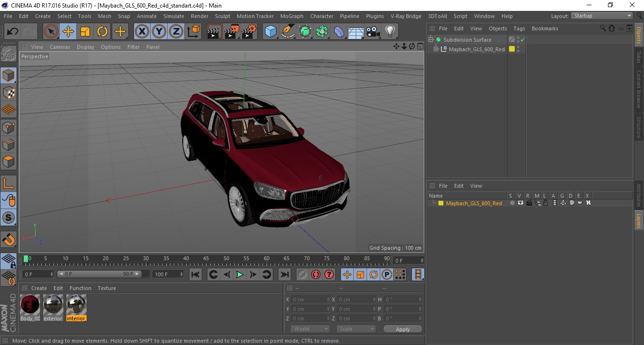Viewport: 644px width, 345px height.
Task: Open Object Manager Bookmarks menu
Action: pos(545,28)
